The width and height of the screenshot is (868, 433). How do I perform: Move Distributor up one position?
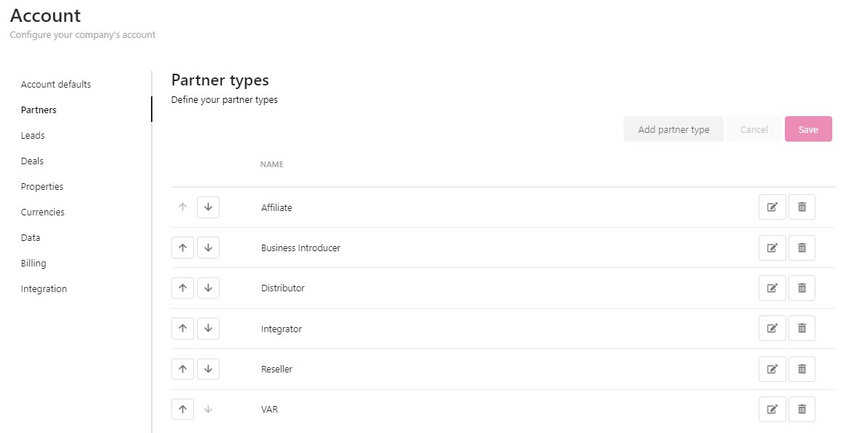click(x=182, y=288)
